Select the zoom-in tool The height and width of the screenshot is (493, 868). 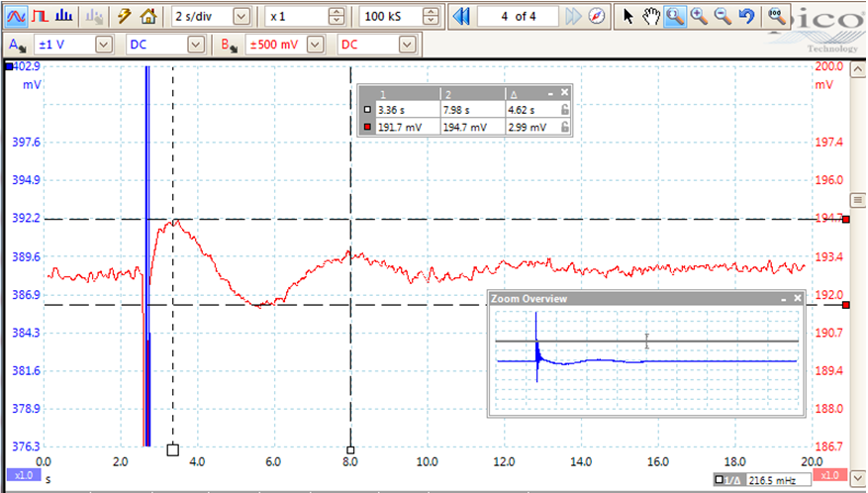699,16
